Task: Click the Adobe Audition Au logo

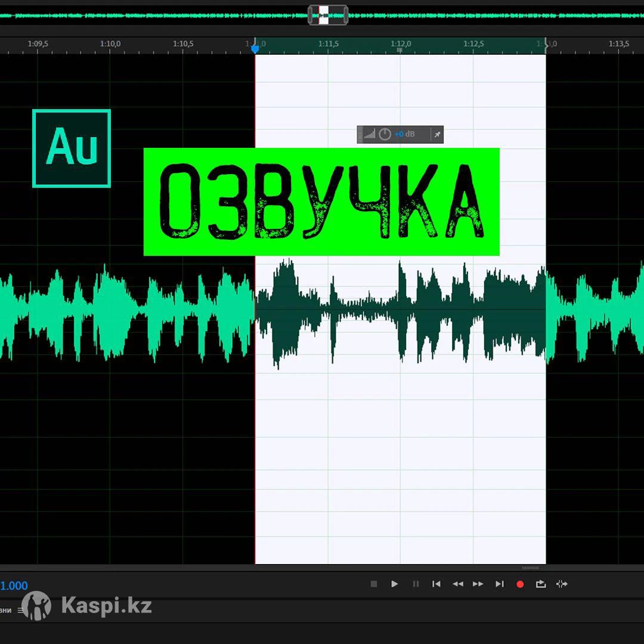Action: click(72, 148)
